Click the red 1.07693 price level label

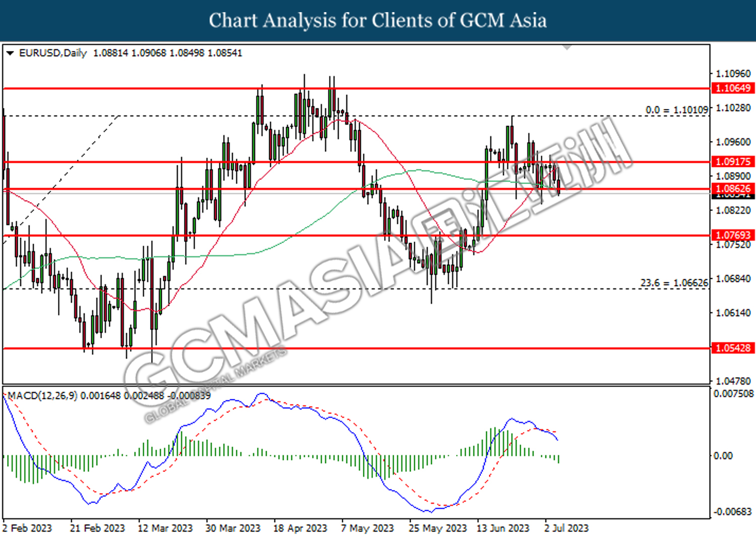(733, 235)
